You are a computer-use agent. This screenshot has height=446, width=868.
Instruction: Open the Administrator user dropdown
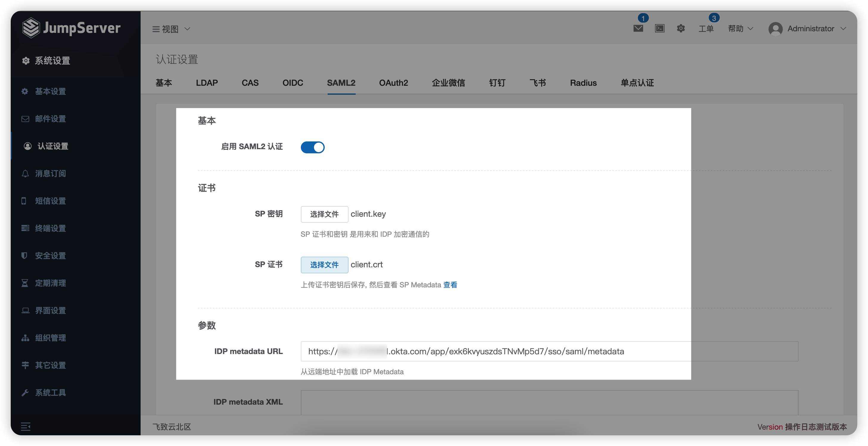click(x=807, y=29)
